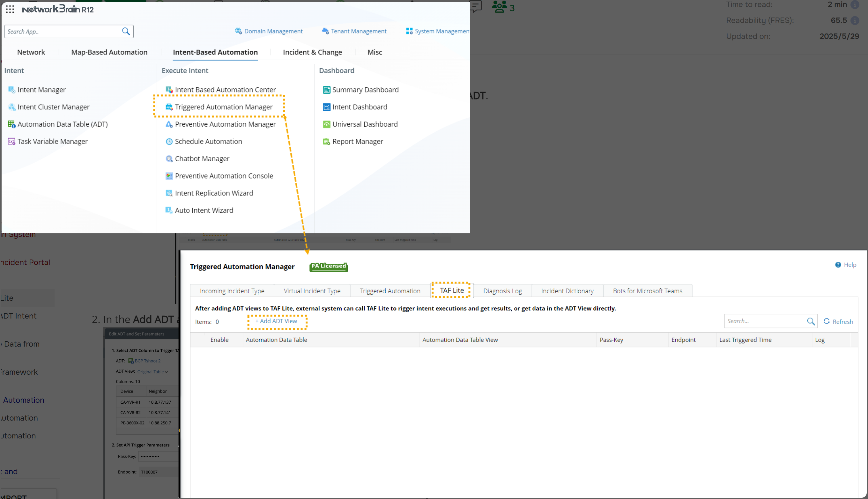Open the comment bubble icon
Screen dimensions: 868x499
point(476,6)
